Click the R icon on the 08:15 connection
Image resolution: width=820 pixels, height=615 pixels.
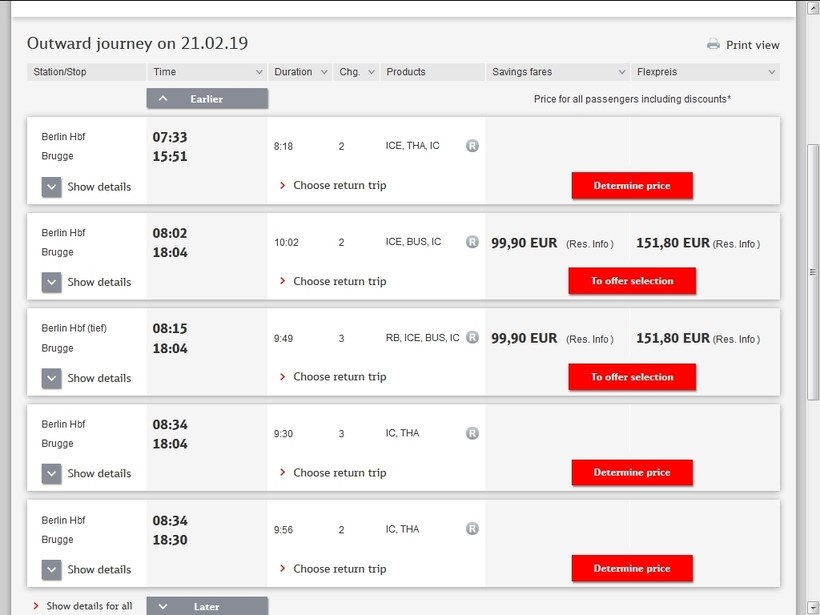[472, 338]
